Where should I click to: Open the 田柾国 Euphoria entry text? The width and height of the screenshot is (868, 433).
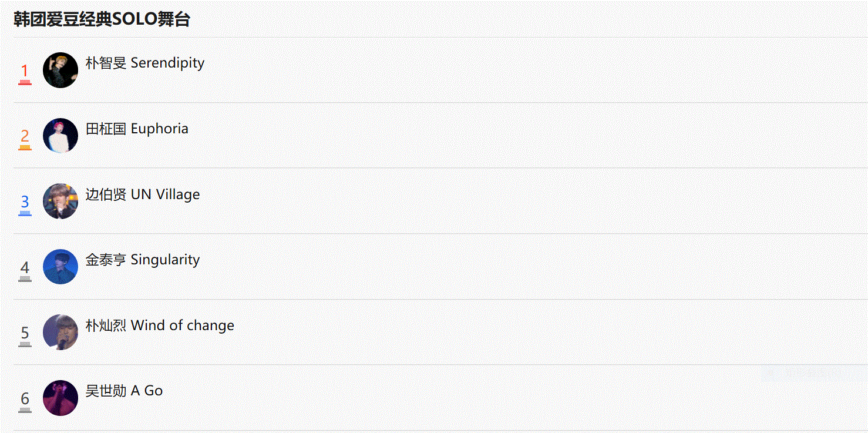tap(137, 129)
